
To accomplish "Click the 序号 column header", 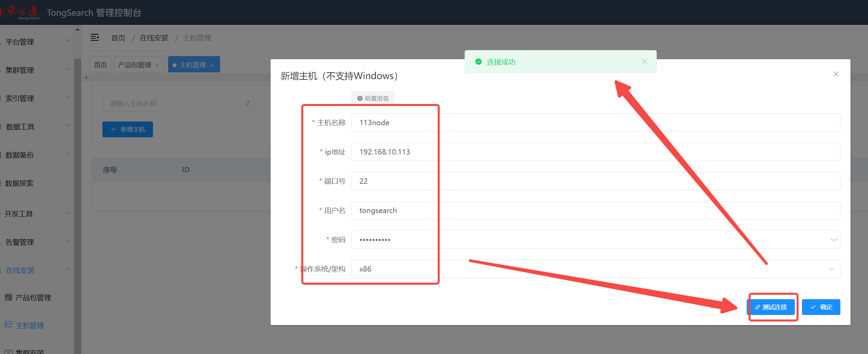I will pyautogui.click(x=110, y=170).
